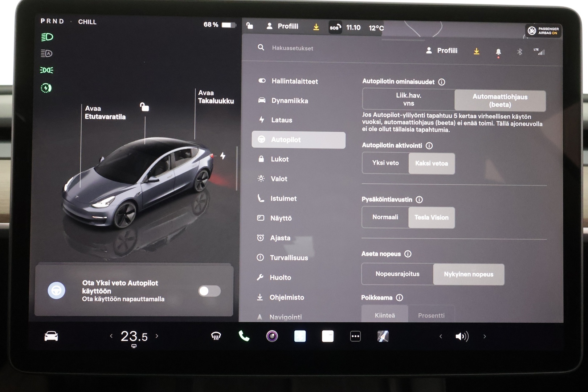Open Bluetooth settings icon in header
The width and height of the screenshot is (588, 392).
(519, 52)
